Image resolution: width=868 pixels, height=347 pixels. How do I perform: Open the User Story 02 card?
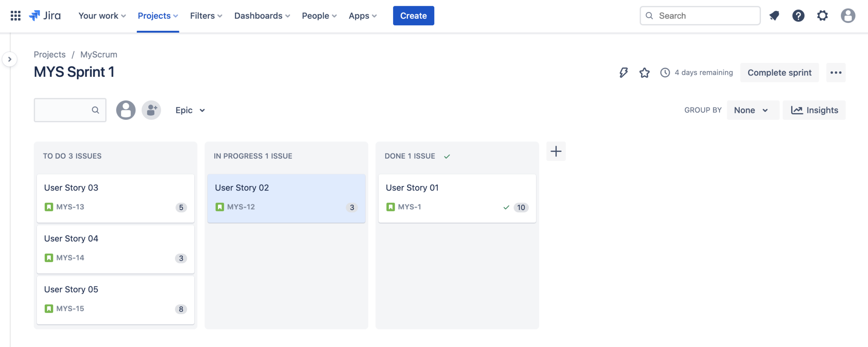(x=286, y=198)
